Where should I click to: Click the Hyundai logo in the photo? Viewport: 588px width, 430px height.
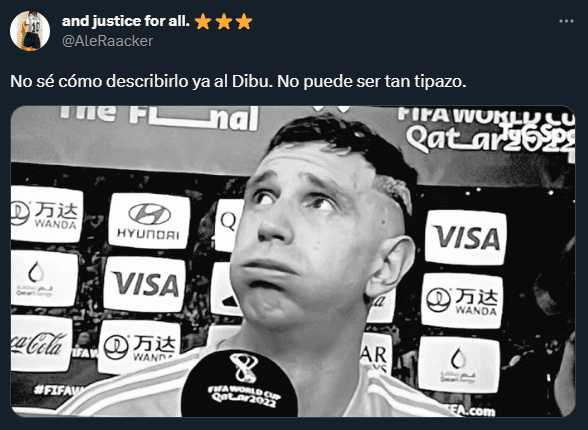pyautogui.click(x=149, y=221)
